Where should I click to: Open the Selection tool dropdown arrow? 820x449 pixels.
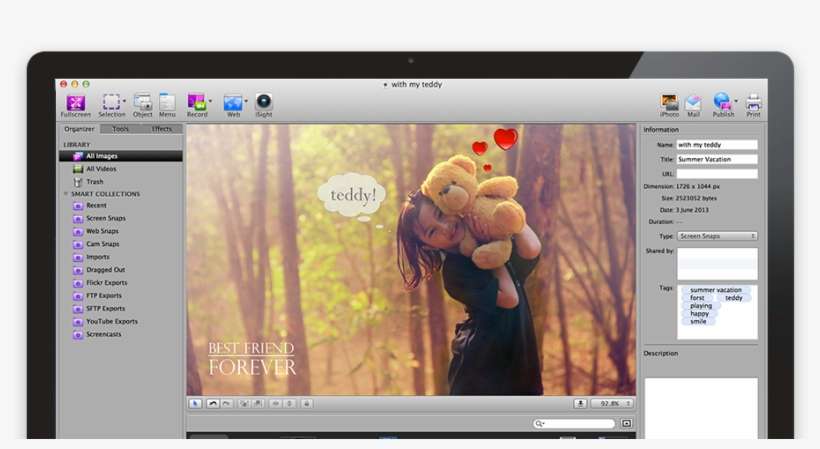124,101
